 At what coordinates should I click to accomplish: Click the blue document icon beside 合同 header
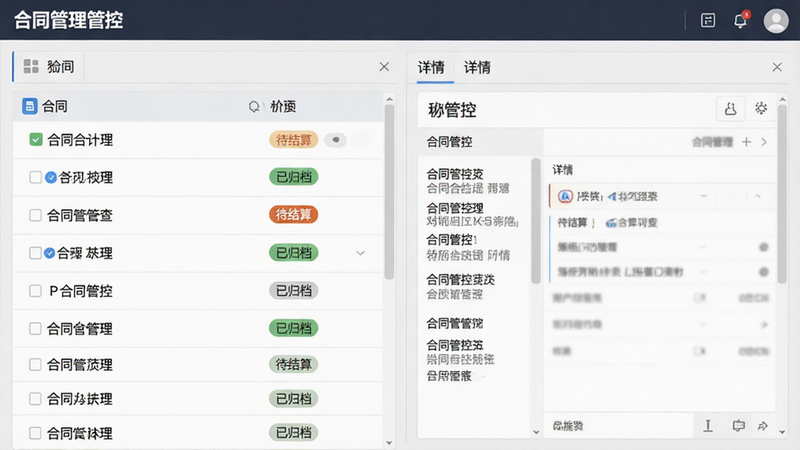click(x=30, y=106)
